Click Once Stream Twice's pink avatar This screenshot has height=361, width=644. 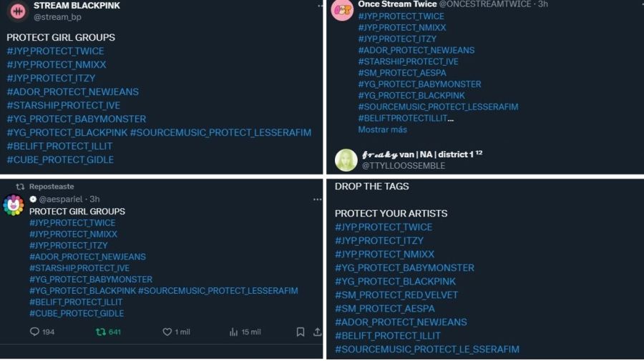pyautogui.click(x=343, y=11)
